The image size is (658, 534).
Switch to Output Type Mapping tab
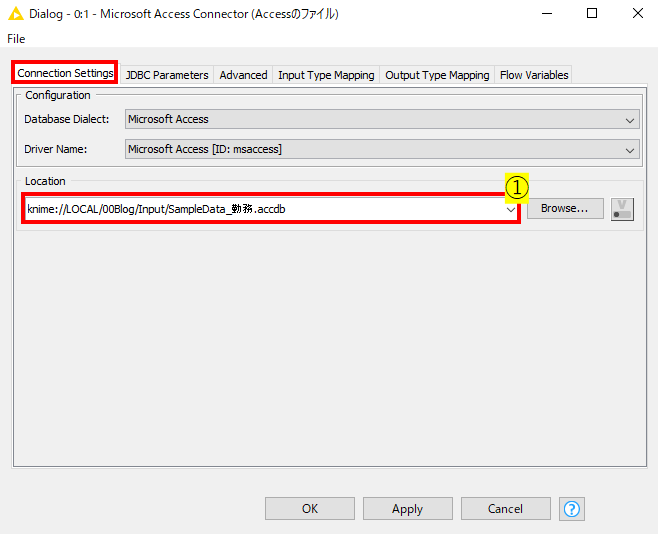(x=437, y=75)
